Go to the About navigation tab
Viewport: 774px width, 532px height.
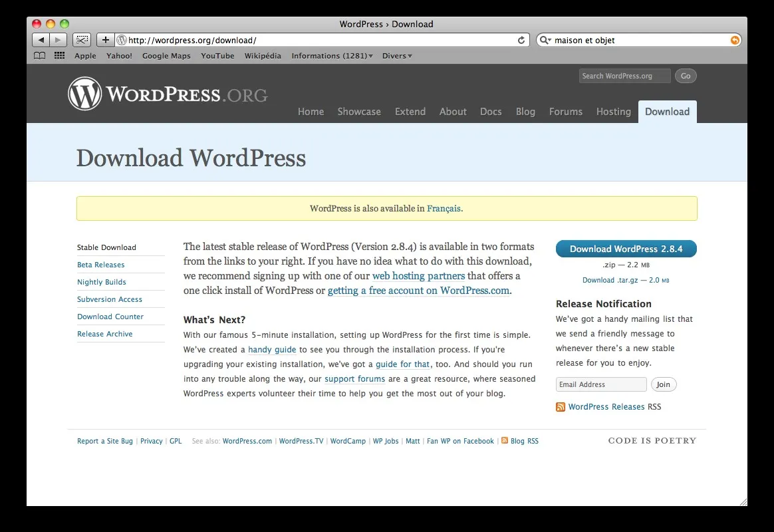point(453,112)
